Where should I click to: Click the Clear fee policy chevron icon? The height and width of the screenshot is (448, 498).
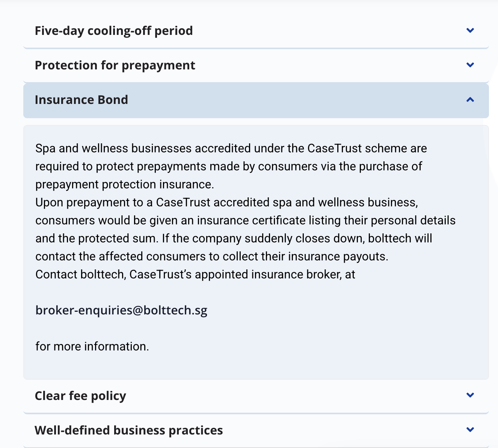(470, 395)
